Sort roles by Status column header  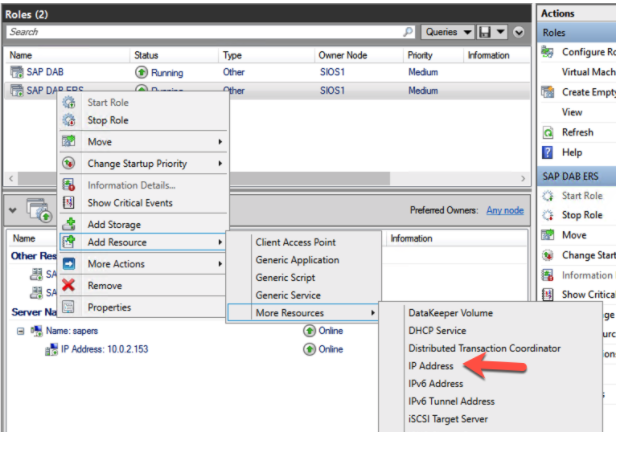pos(146,55)
